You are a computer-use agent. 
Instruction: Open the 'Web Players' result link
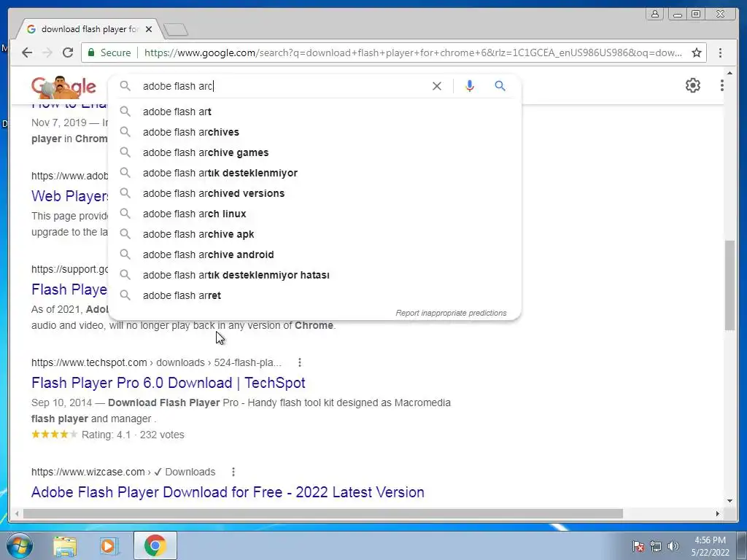tap(70, 195)
